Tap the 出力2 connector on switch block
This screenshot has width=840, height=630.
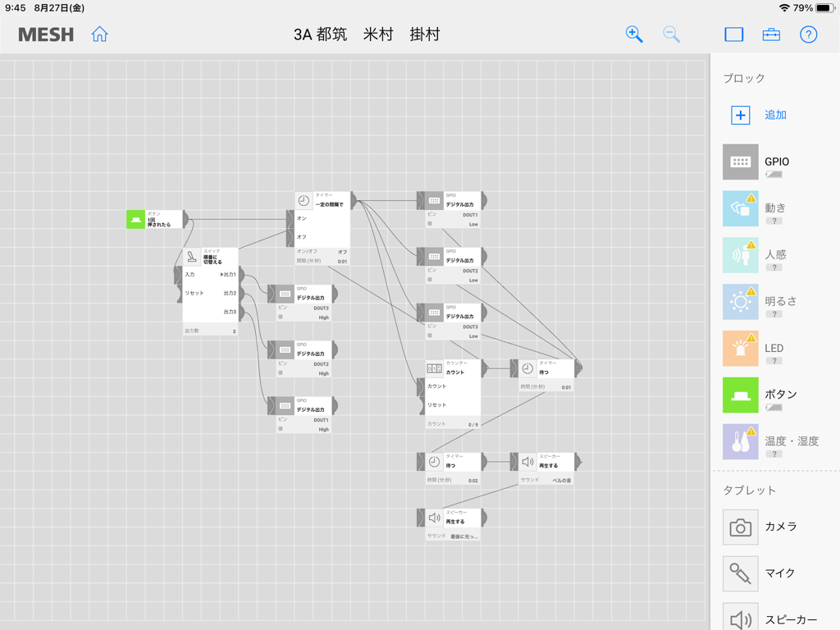tap(242, 294)
